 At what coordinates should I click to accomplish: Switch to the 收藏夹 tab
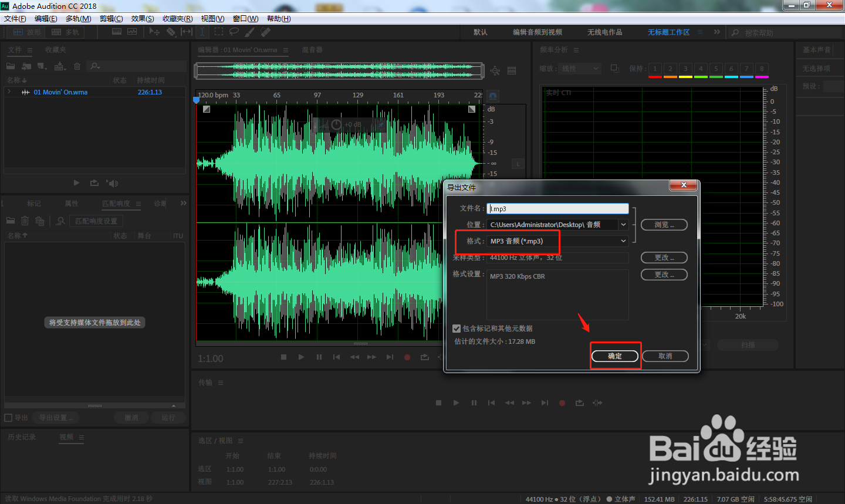click(x=56, y=50)
